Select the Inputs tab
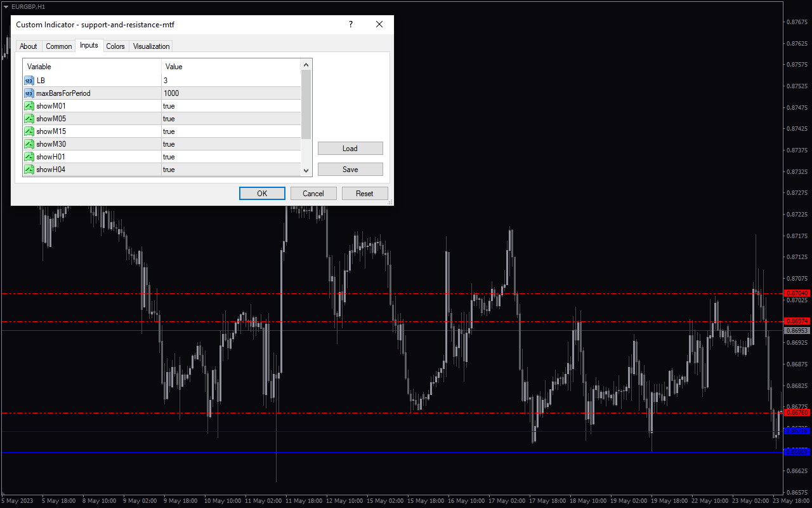Viewport: 812px width, 508px height. click(89, 45)
